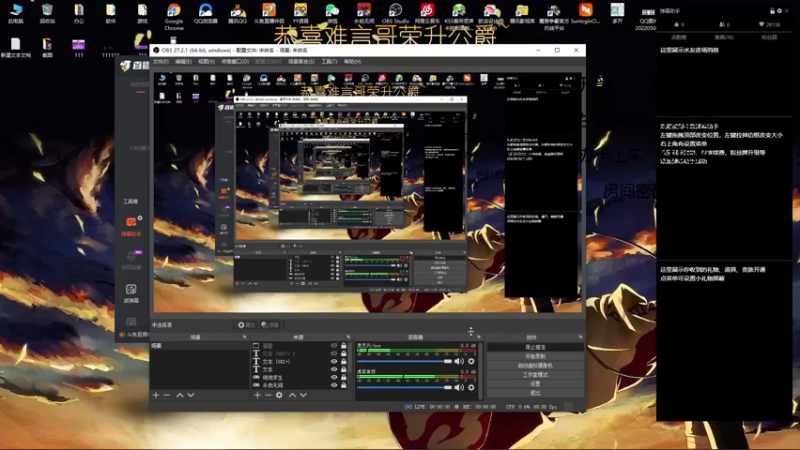Open the 此电脑 desktop icon
800x450 pixels.
click(16, 13)
